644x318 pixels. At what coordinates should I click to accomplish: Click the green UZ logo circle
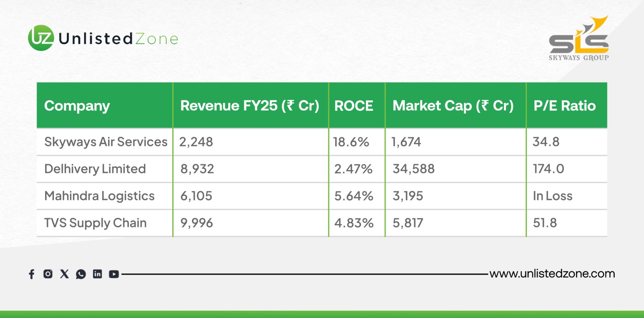click(x=41, y=38)
